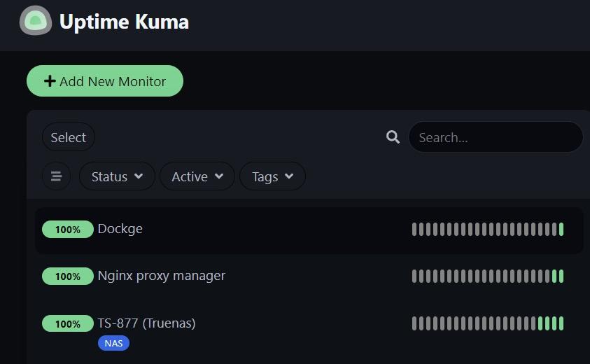Open the TS-877 (Truenas) monitor

click(147, 323)
